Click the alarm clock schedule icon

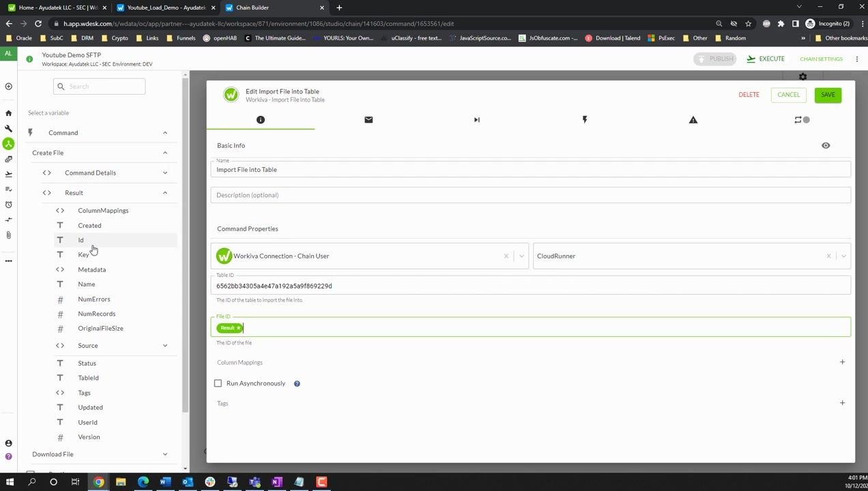(8, 205)
